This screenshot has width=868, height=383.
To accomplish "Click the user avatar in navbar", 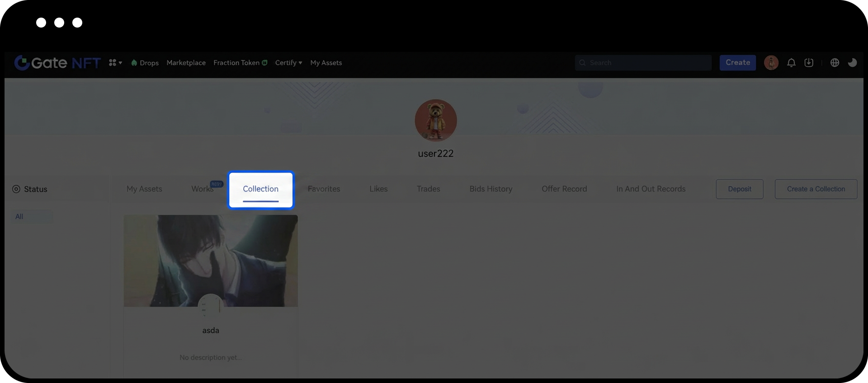I will (x=771, y=63).
